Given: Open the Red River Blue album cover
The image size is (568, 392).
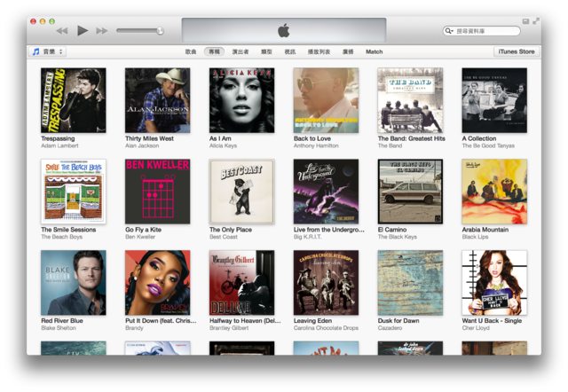Looking at the screenshot, I should pyautogui.click(x=74, y=283).
